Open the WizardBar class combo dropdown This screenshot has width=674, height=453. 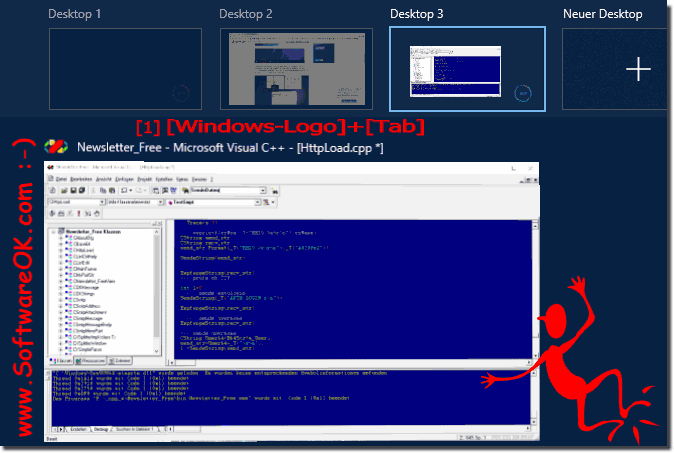coord(102,202)
